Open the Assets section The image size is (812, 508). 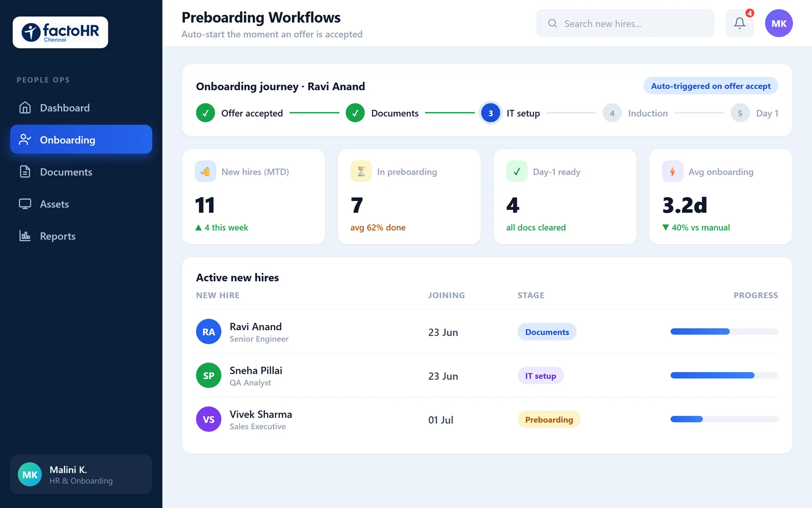81,204
